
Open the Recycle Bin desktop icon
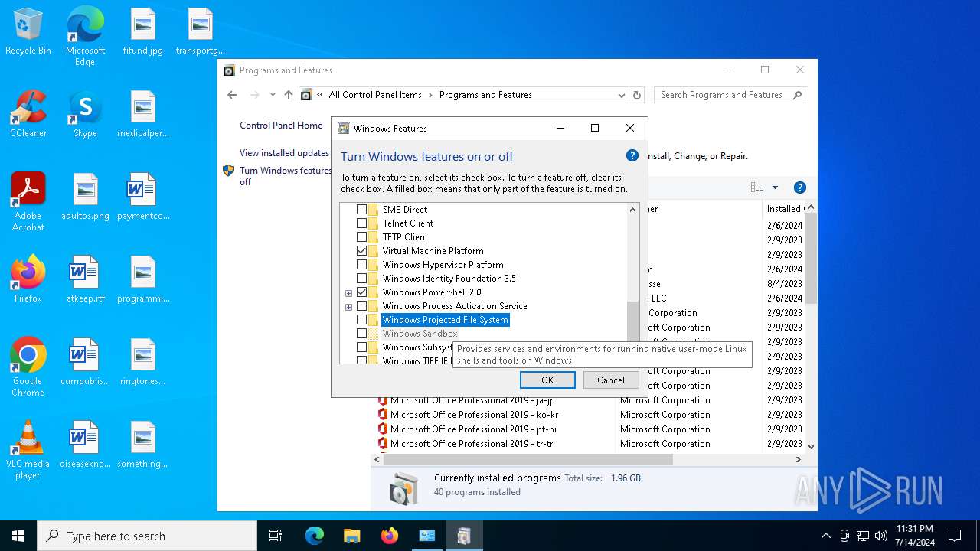point(28,33)
